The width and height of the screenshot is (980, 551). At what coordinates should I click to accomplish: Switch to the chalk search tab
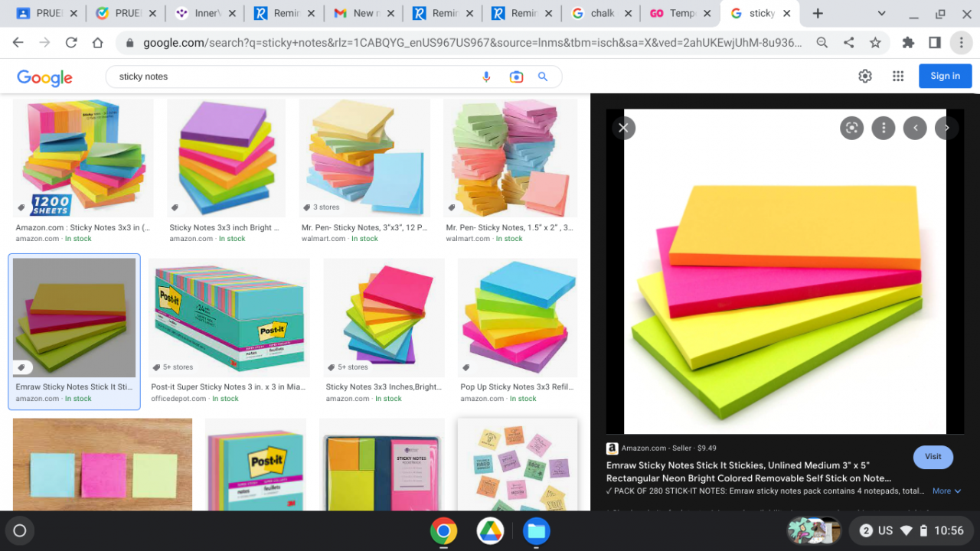point(602,13)
